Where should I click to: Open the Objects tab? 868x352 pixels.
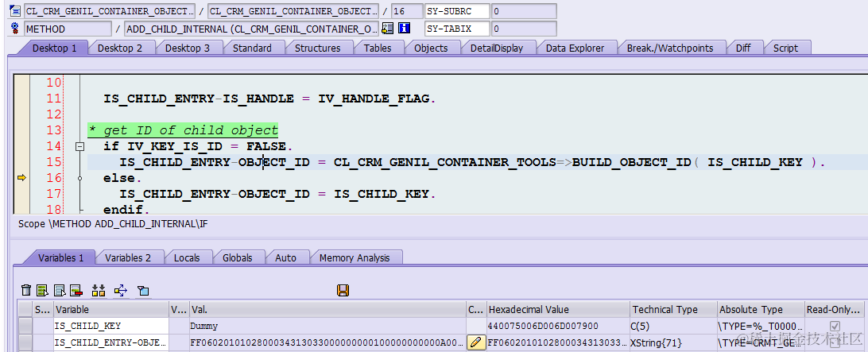coord(431,48)
